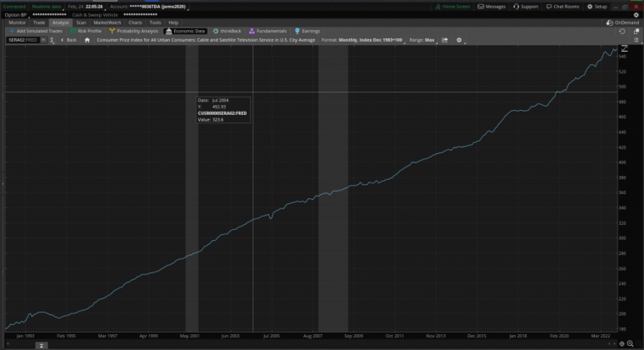
Task: Switch to the Charts tab
Action: click(135, 22)
